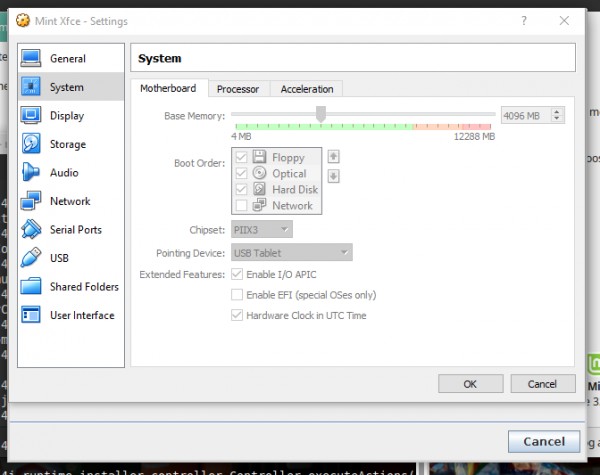Image resolution: width=600 pixels, height=475 pixels.
Task: Click the Display screen icon
Action: [31, 115]
